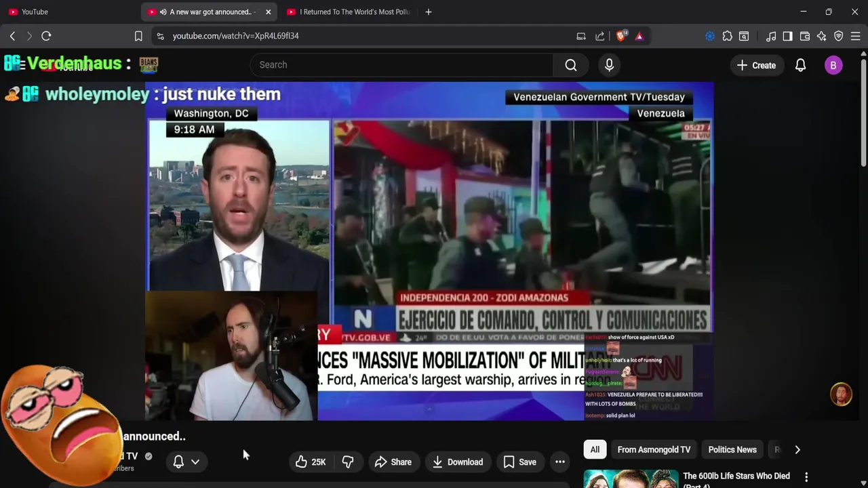Open the account avatar menu 'B'

coord(833,65)
